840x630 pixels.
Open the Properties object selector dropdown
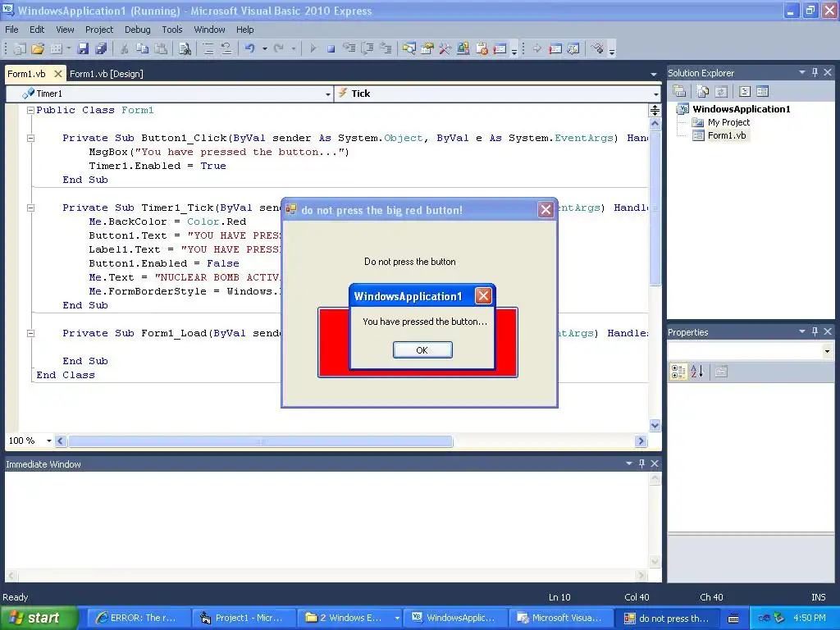(x=828, y=351)
